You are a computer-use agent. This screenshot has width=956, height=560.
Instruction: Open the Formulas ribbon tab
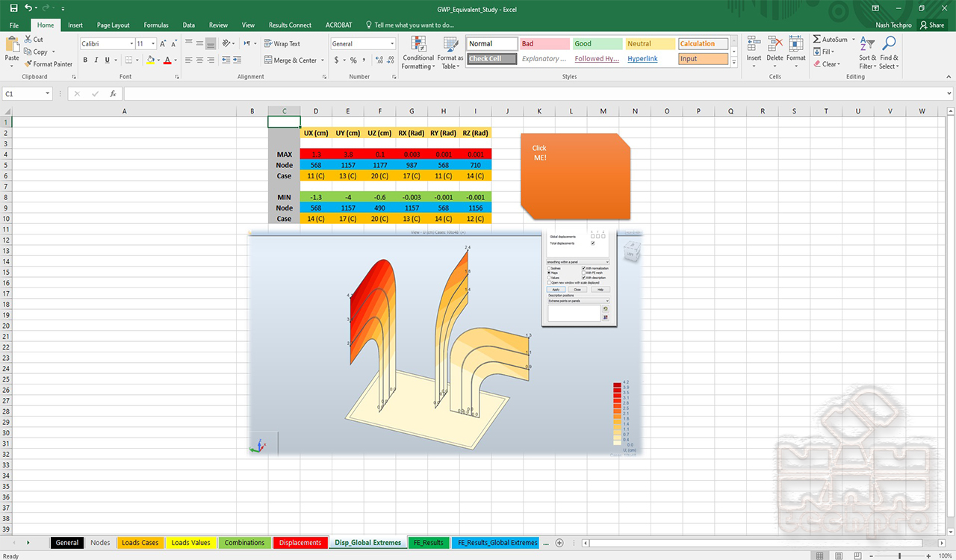[x=156, y=25]
